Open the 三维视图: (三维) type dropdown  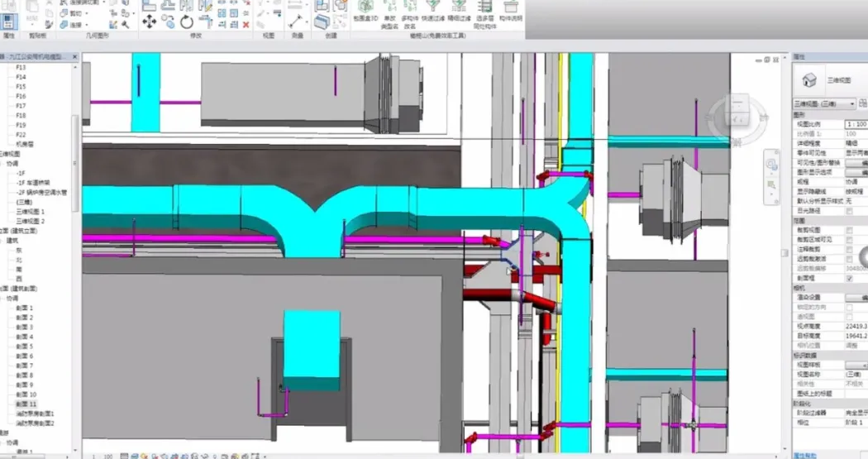click(x=825, y=103)
